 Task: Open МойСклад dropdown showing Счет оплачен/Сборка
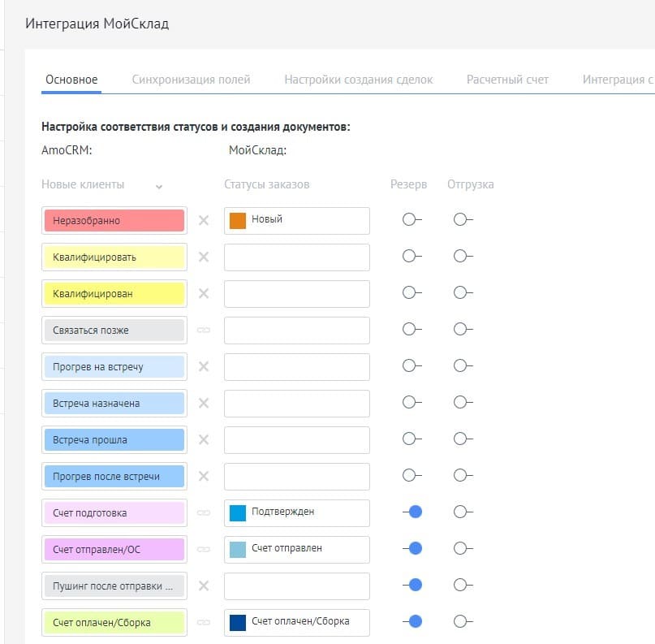click(296, 623)
